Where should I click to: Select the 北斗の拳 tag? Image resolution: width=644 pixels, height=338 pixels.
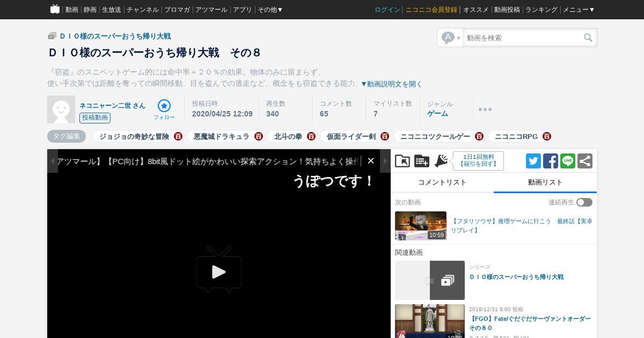[288, 136]
